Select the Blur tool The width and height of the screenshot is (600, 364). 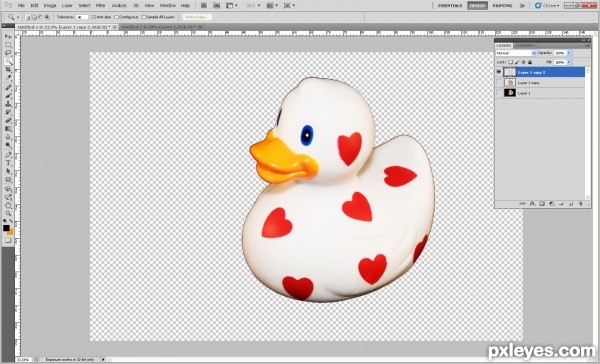point(8,137)
